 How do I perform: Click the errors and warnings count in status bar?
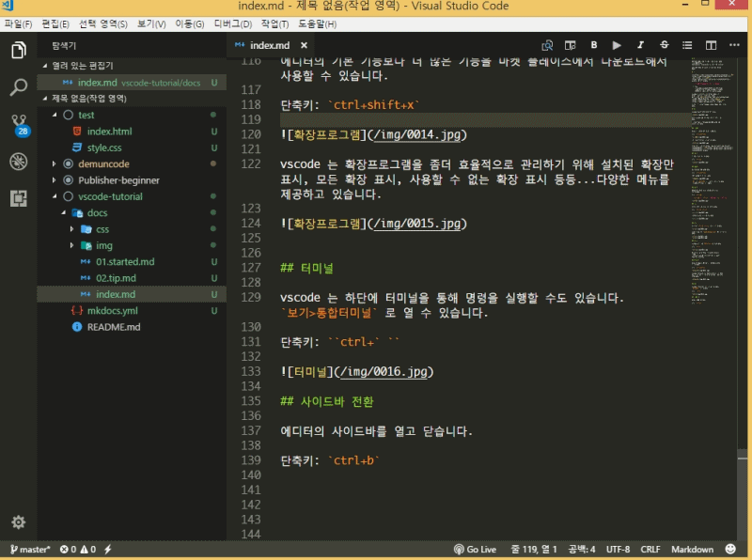click(78, 550)
